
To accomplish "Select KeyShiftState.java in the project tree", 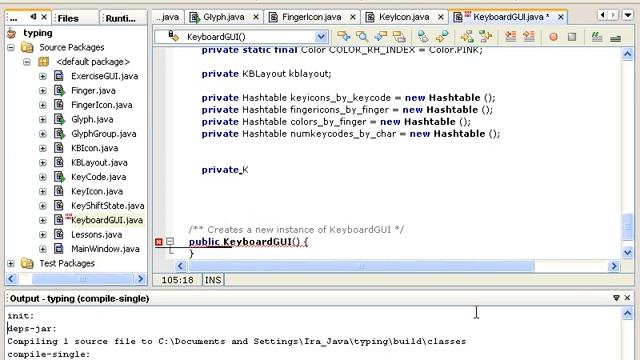I will 108,206.
